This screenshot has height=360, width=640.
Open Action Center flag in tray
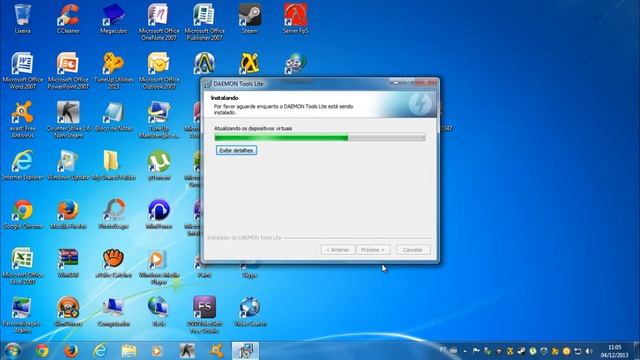click(476, 351)
